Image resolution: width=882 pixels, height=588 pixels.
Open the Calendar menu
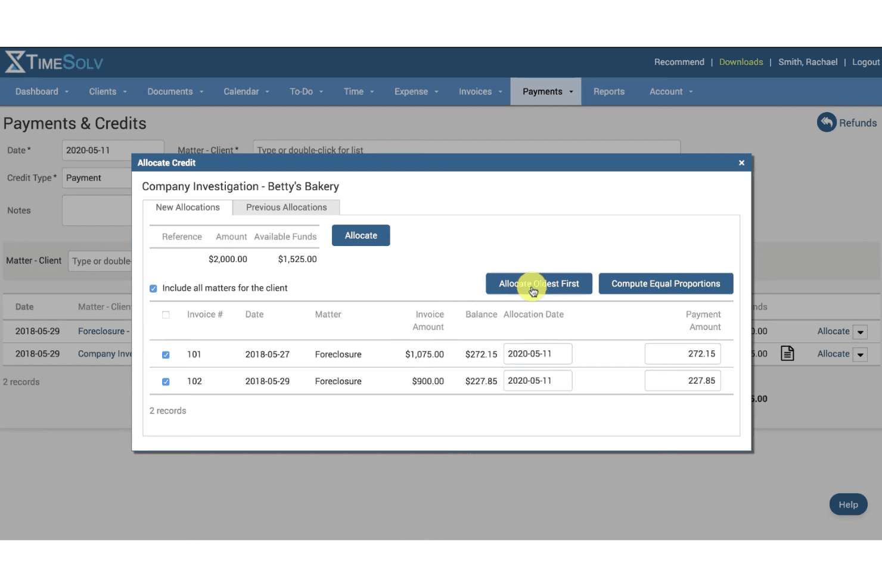(x=246, y=92)
